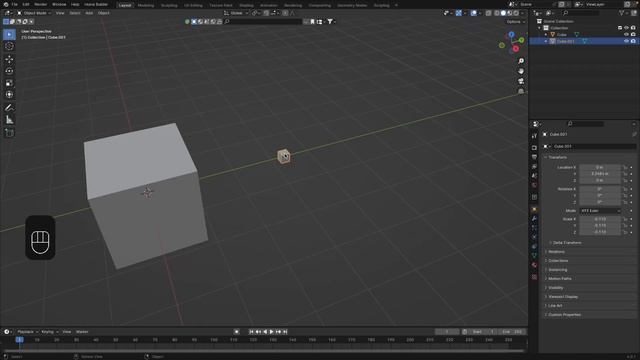Image resolution: width=640 pixels, height=360 pixels.
Task: Expand the Delta Transform panel
Action: pos(567,242)
